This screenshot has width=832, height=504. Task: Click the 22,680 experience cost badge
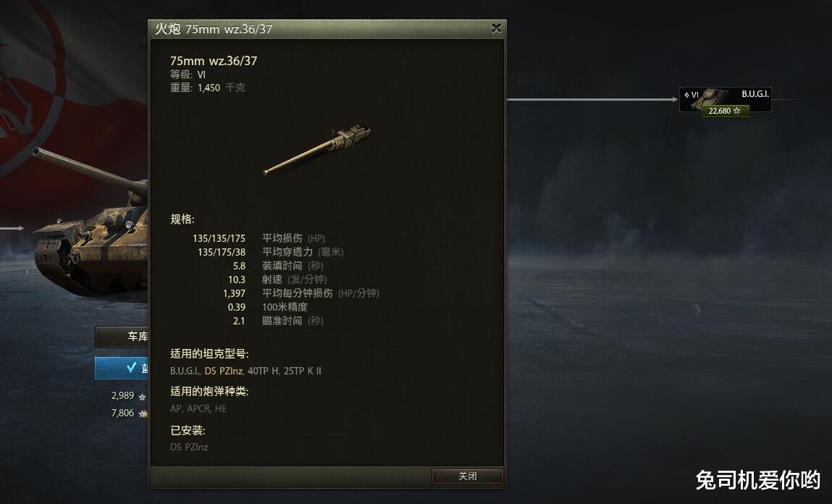tap(725, 111)
